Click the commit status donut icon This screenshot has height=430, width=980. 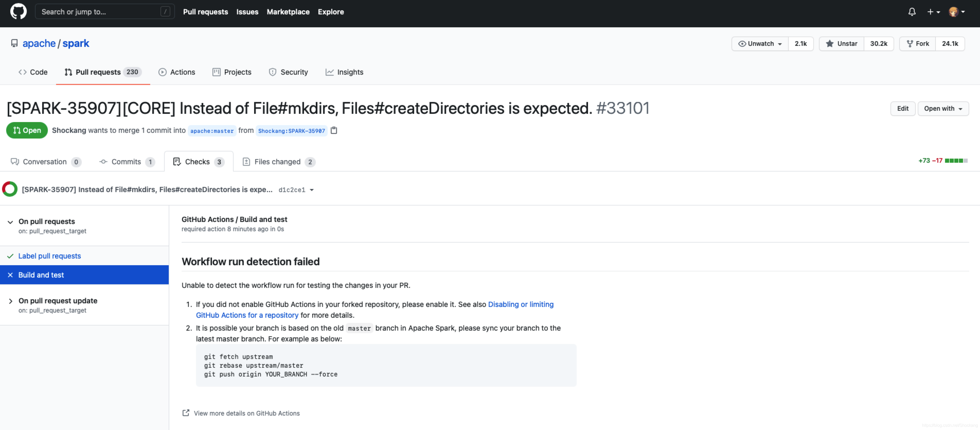(10, 189)
